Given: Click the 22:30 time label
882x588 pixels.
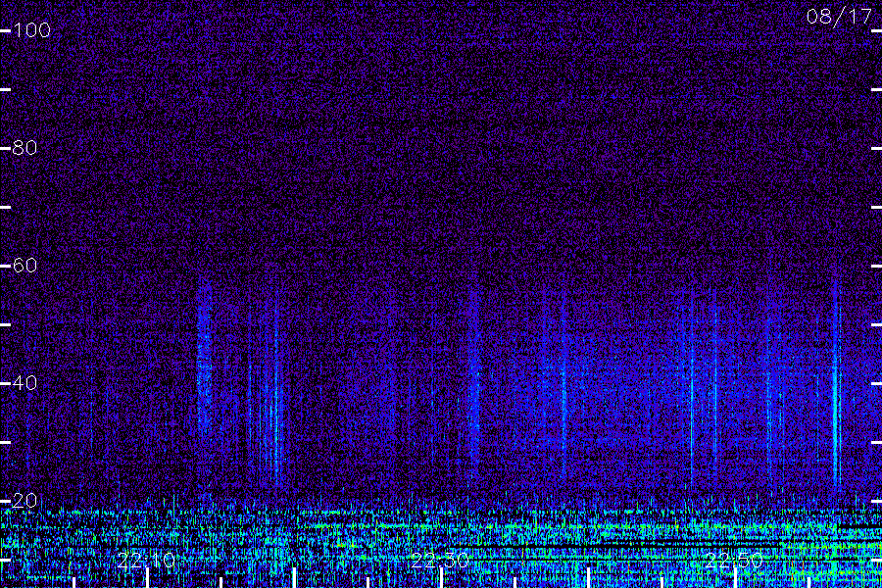Looking at the screenshot, I should point(440,561).
